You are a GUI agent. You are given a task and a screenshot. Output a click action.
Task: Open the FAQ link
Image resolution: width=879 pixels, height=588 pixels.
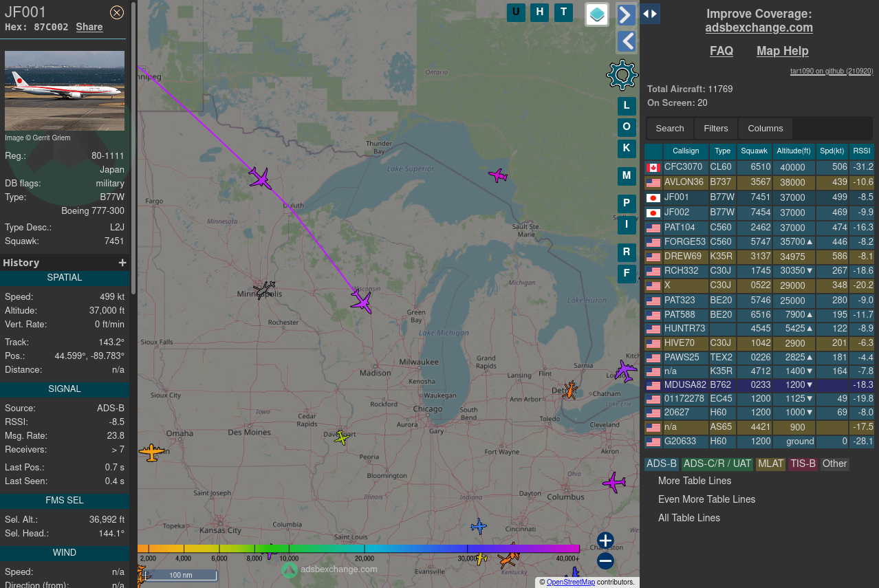click(721, 51)
